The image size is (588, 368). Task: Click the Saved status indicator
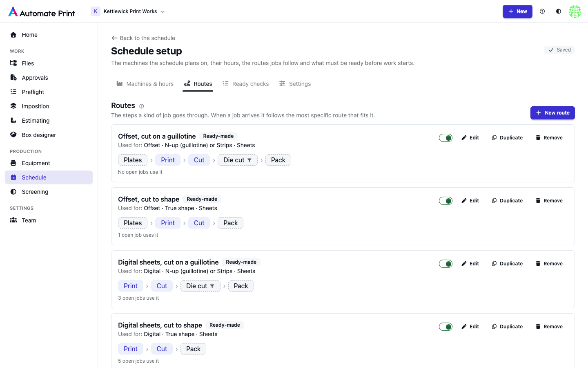tap(559, 50)
